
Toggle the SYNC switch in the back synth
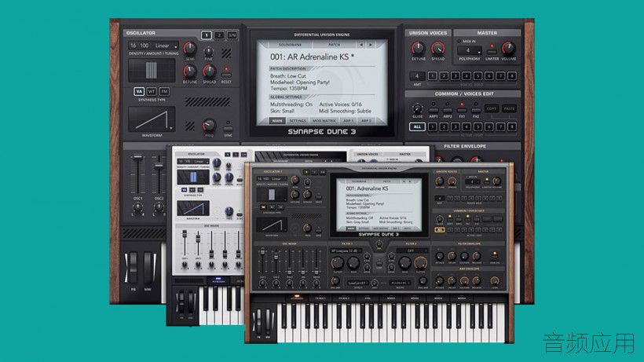(228, 129)
